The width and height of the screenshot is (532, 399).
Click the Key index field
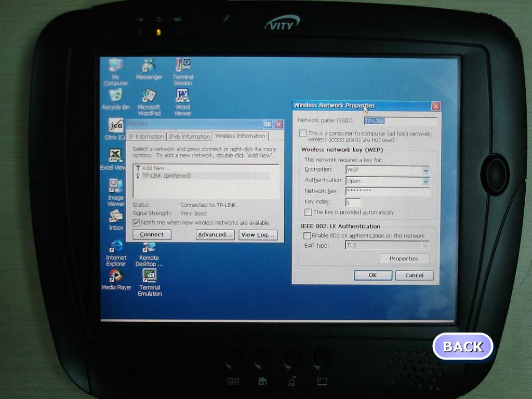tap(353, 203)
